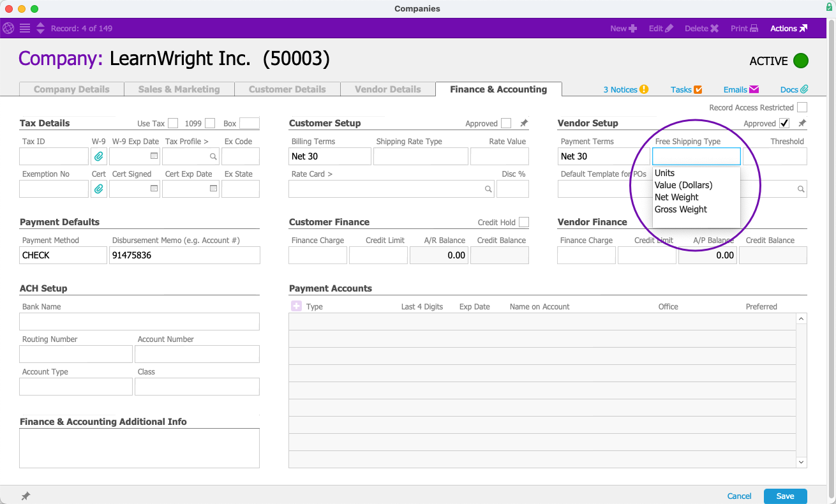The width and height of the screenshot is (836, 504).
Task: Follow the Tax Profile > label link
Action: (x=187, y=142)
